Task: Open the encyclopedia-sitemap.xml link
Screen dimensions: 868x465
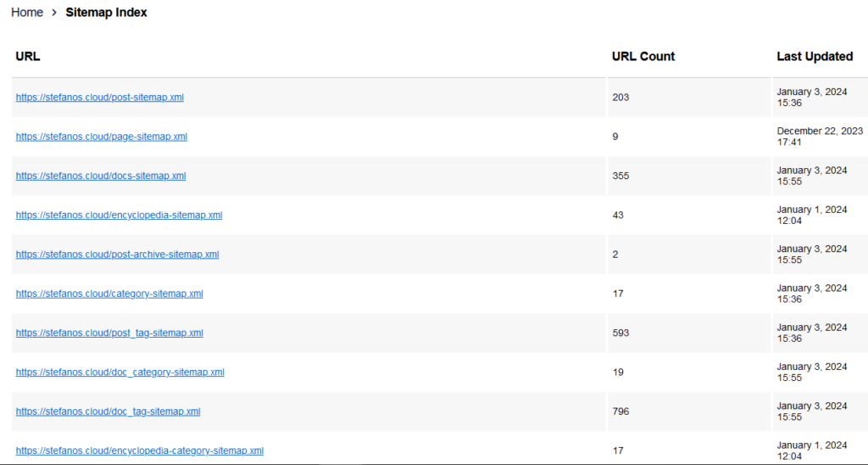Action: coord(119,215)
